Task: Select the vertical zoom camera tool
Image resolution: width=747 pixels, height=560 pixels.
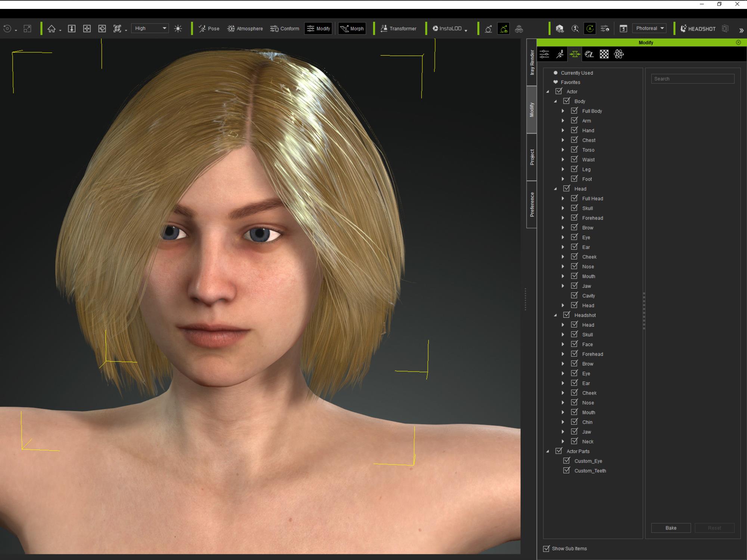Action: (x=72, y=29)
